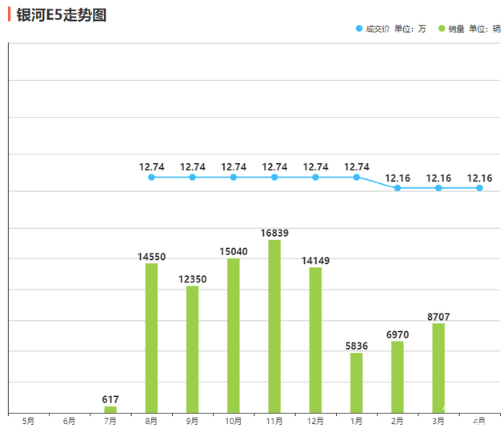Click the 8707 green bar for 3月

tap(438, 368)
